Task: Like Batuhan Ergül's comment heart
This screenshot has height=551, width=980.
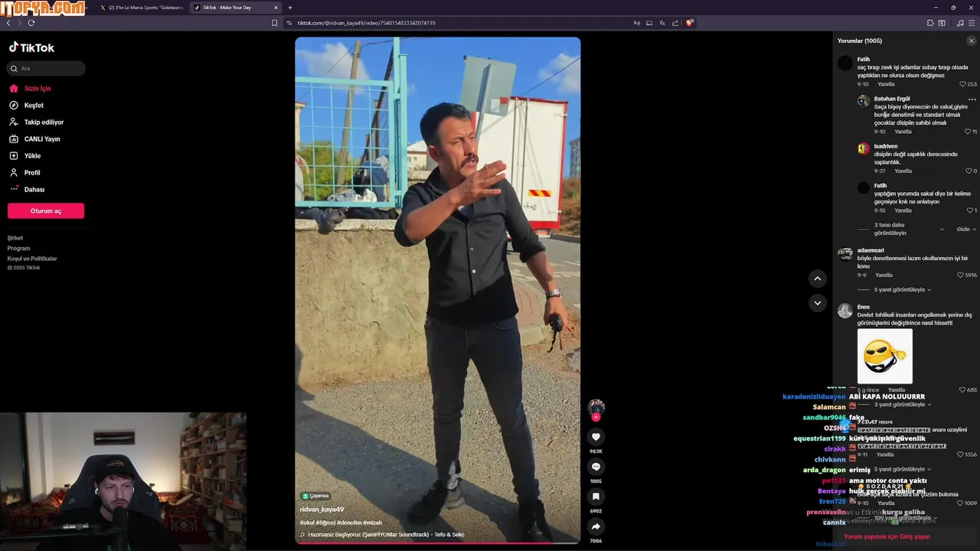Action: 969,132
